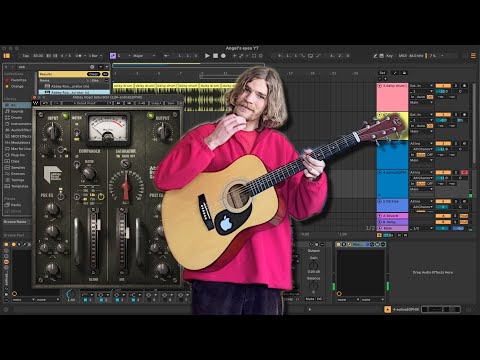The height and width of the screenshot is (360, 480).
Task: Open master track 1/2 output dropdown
Action: pos(421,228)
